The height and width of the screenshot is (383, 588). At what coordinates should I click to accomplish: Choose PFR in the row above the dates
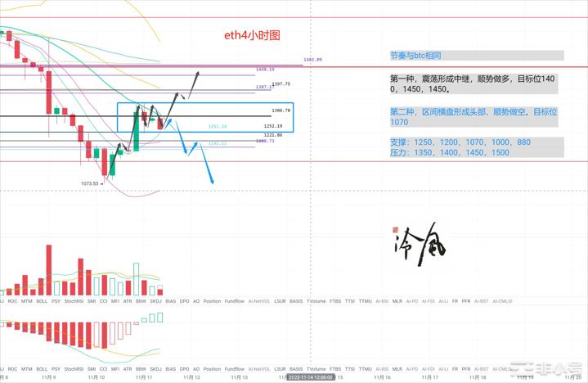pyautogui.click(x=466, y=369)
